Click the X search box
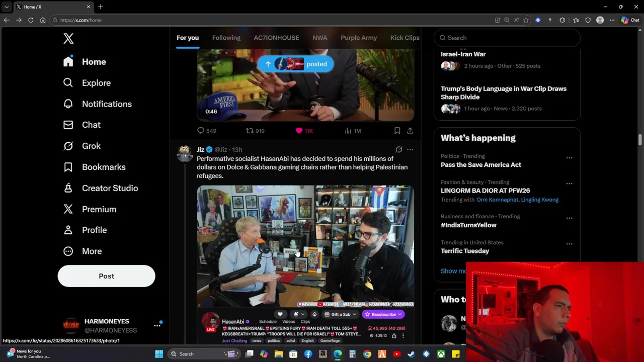 tap(507, 38)
